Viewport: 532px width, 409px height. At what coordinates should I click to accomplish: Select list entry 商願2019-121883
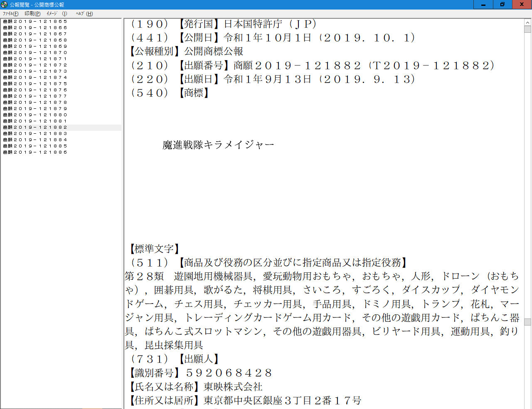coord(35,133)
